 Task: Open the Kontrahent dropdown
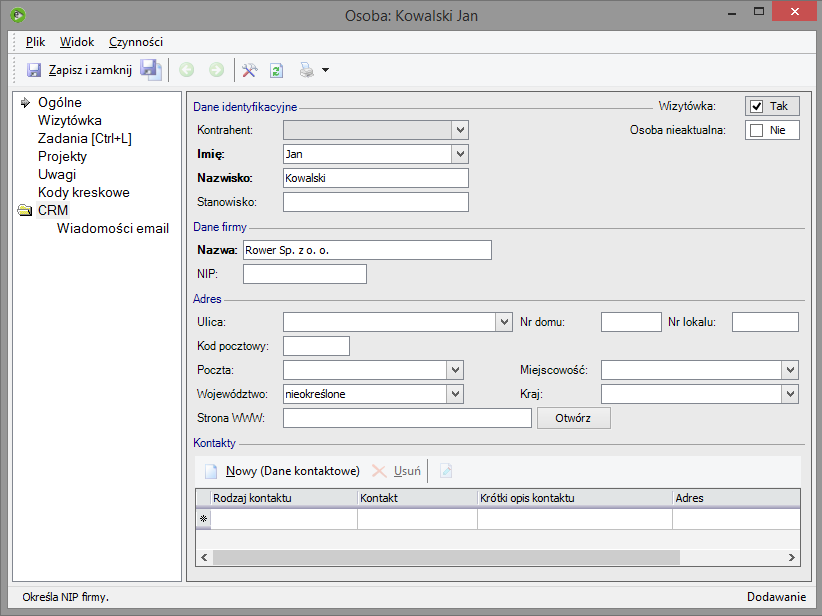[460, 130]
